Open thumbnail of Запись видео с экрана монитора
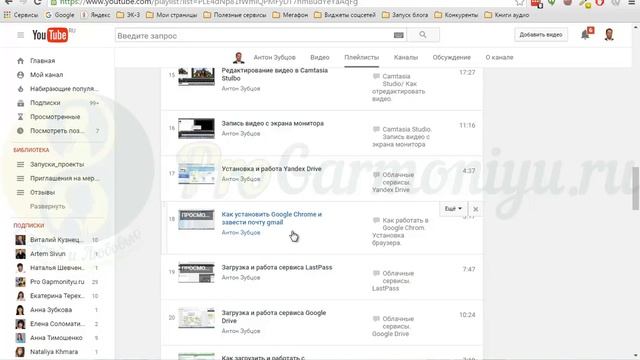 click(x=196, y=128)
